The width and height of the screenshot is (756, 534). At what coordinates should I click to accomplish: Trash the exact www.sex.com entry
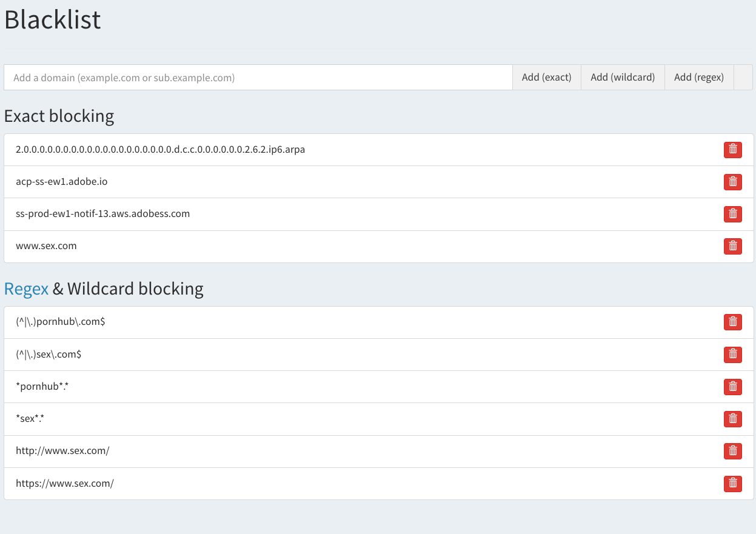(732, 246)
